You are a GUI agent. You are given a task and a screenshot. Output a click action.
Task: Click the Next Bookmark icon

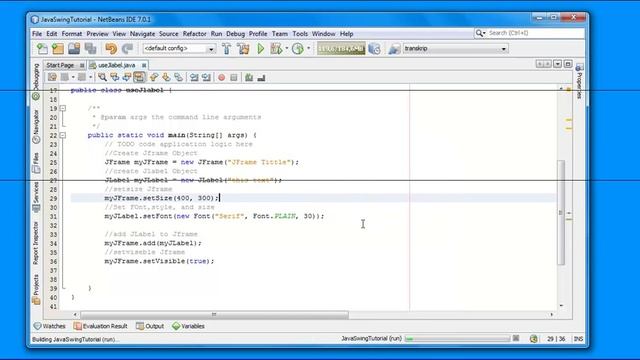pos(166,77)
